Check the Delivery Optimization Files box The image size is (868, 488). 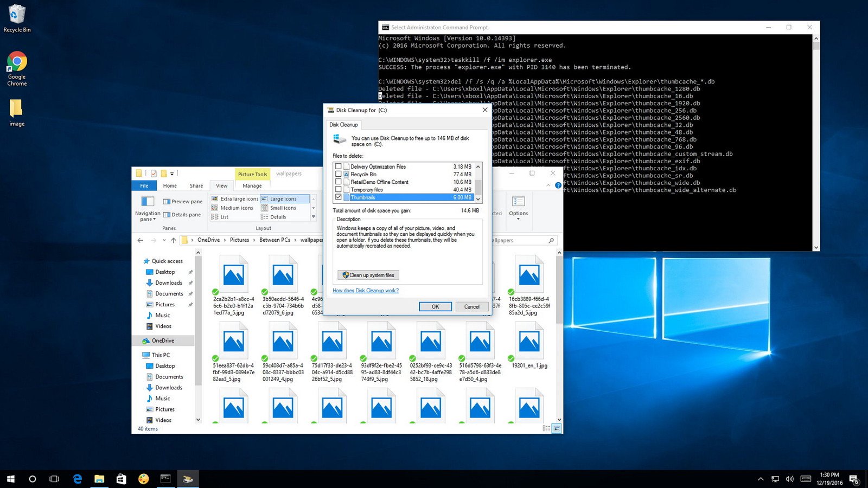pos(339,166)
